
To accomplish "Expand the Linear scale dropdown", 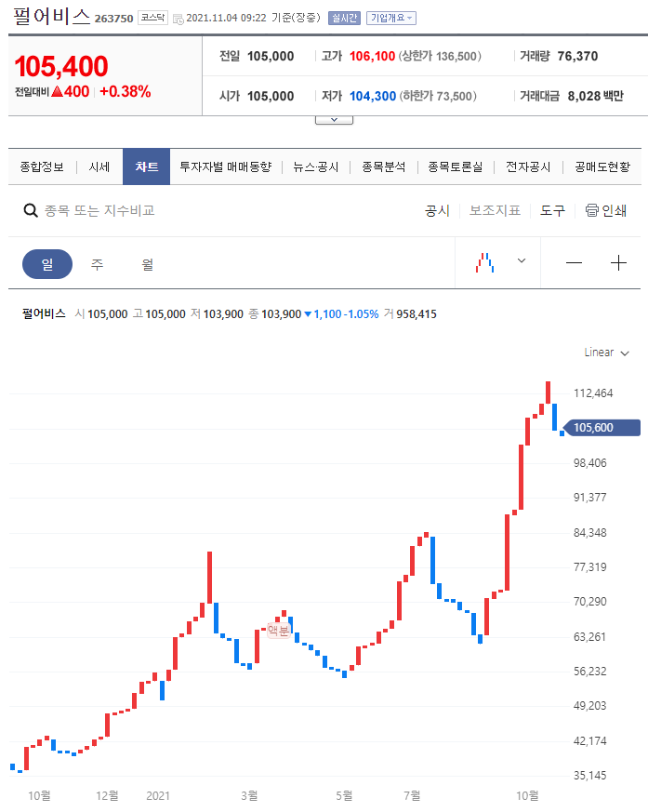I will (606, 353).
